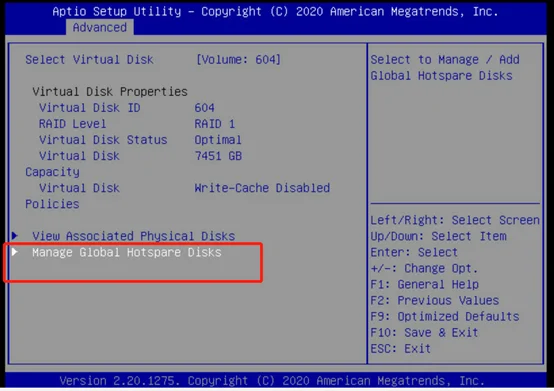Click 'Left/Right: Select Screen' hint
The height and width of the screenshot is (391, 554).
pos(455,220)
